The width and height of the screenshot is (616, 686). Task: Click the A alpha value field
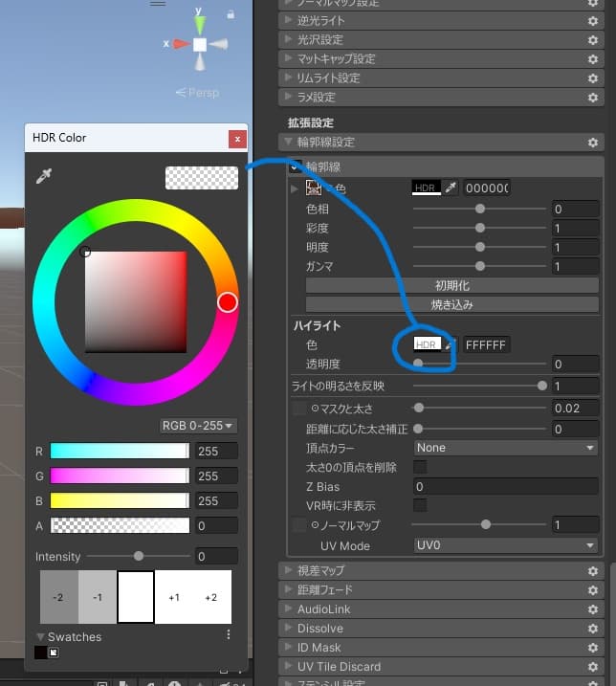pyautogui.click(x=216, y=525)
